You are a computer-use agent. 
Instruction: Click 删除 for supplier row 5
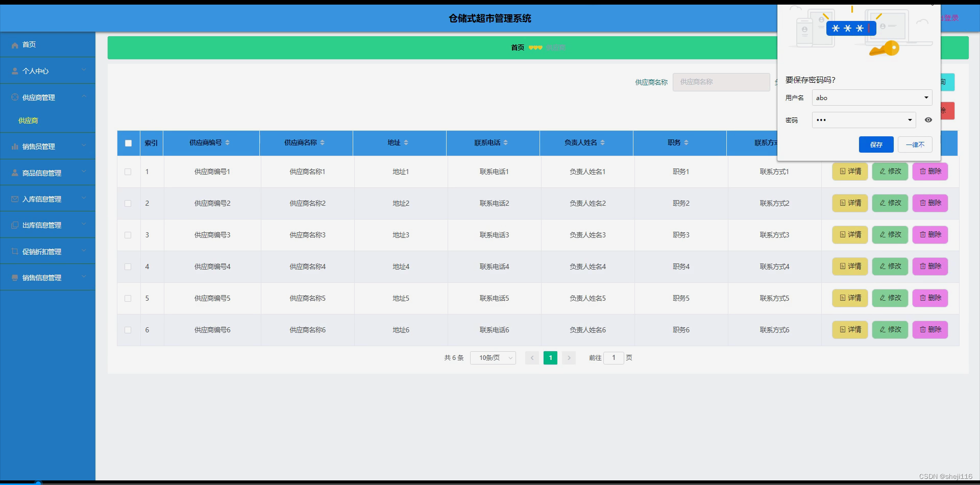pos(930,298)
